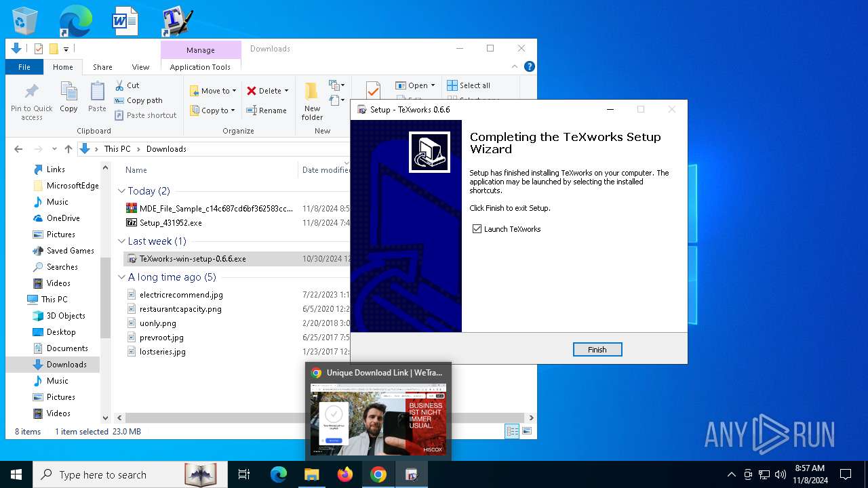Click Rename in Organize group

pos(266,110)
